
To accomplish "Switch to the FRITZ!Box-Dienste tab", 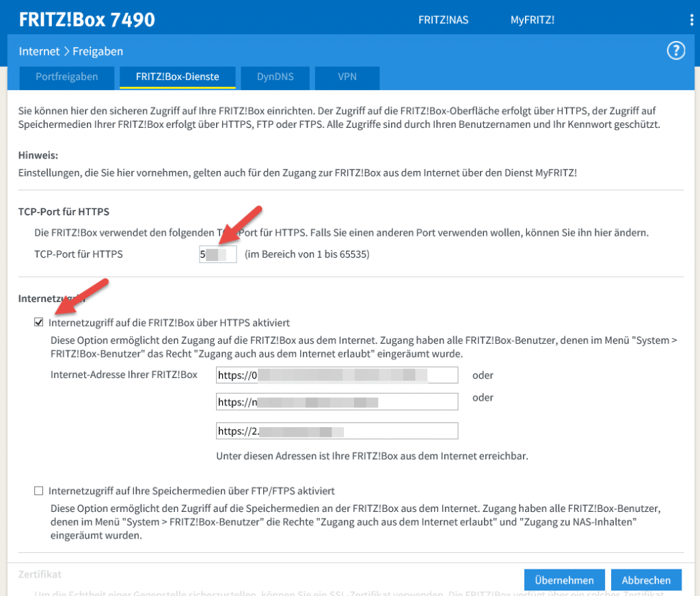I will point(177,77).
